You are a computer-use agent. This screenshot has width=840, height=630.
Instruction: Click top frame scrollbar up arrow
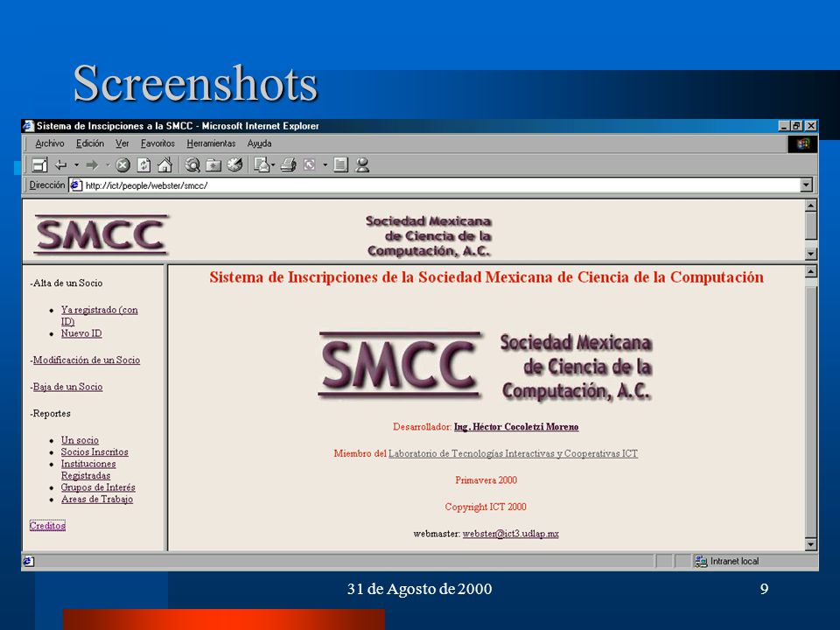[x=811, y=206]
